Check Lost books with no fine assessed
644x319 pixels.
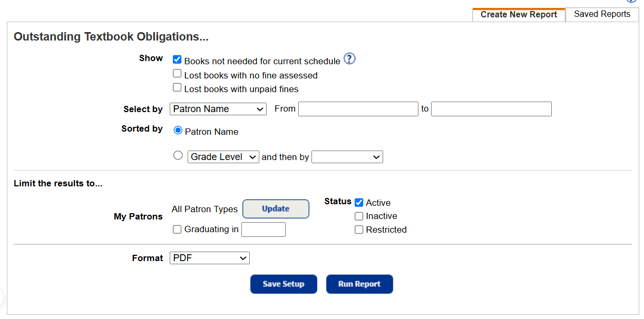(177, 73)
